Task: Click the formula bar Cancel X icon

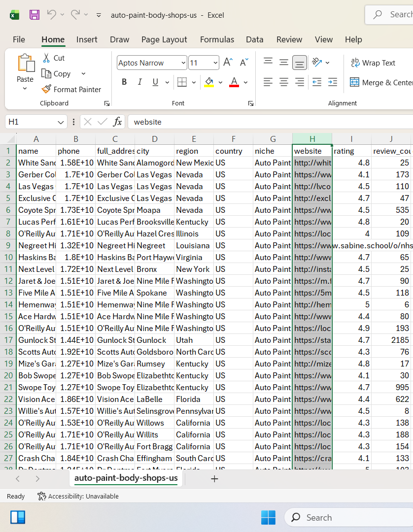Action: [x=88, y=122]
